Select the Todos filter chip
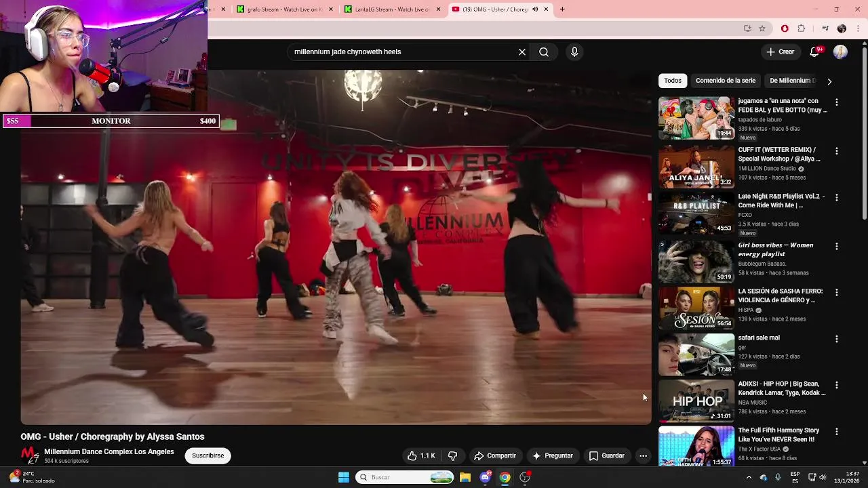Screen dimensions: 868x488 [673, 81]
